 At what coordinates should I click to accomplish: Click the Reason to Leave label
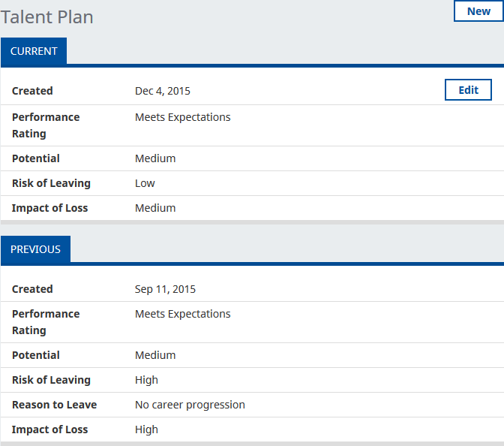(54, 405)
